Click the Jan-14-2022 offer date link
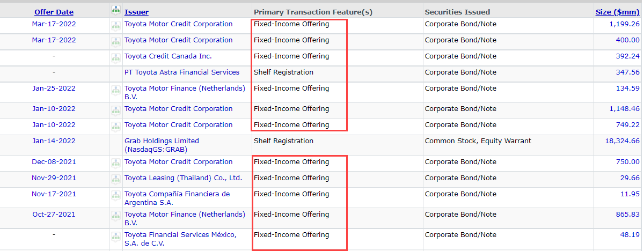644x251 pixels. point(54,141)
